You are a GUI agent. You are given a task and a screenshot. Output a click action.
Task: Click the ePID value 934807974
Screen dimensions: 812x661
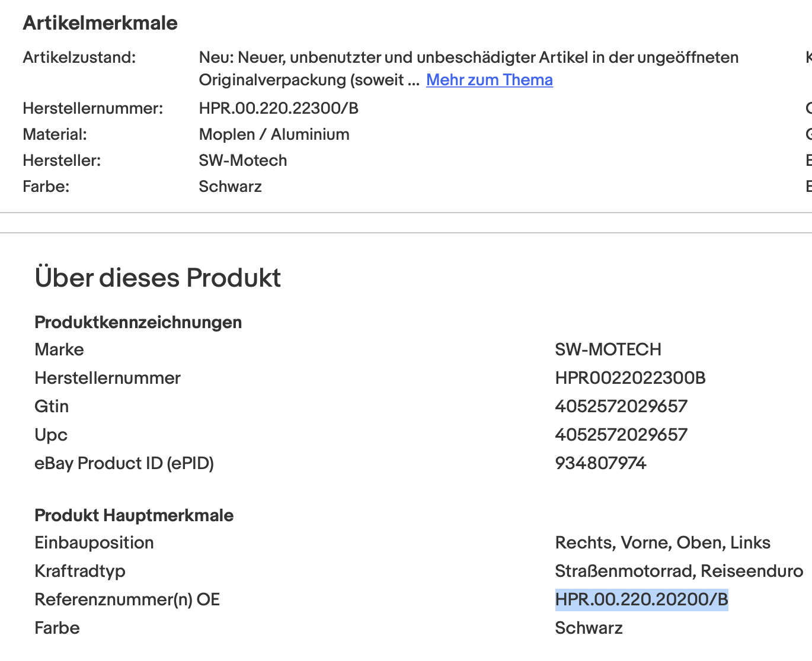click(x=600, y=463)
